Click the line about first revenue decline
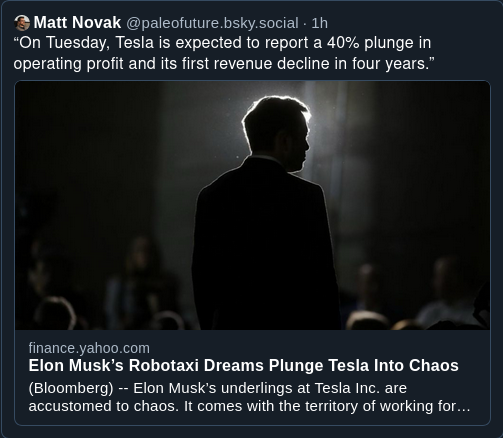This screenshot has width=503, height=438. coord(224,63)
